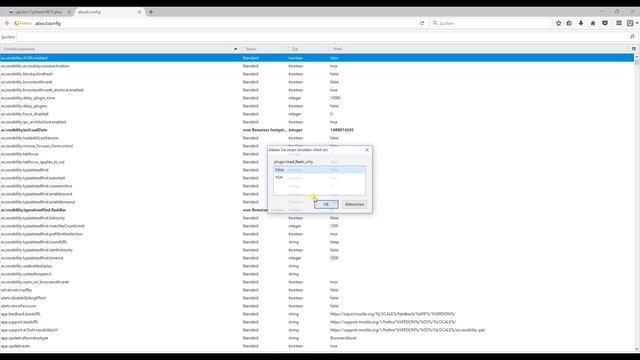Select accessibility.typeaheadfind.autostart row
Image resolution: width=640 pixels, height=360 pixels.
[317, 178]
